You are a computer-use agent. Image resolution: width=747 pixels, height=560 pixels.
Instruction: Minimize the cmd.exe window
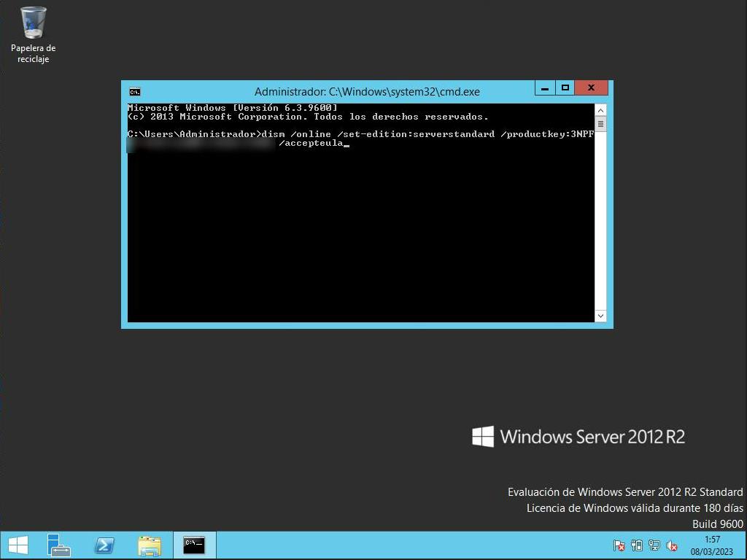tap(545, 88)
